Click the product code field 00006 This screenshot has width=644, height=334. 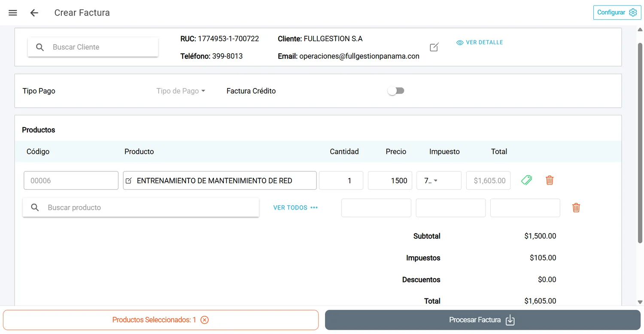point(71,180)
